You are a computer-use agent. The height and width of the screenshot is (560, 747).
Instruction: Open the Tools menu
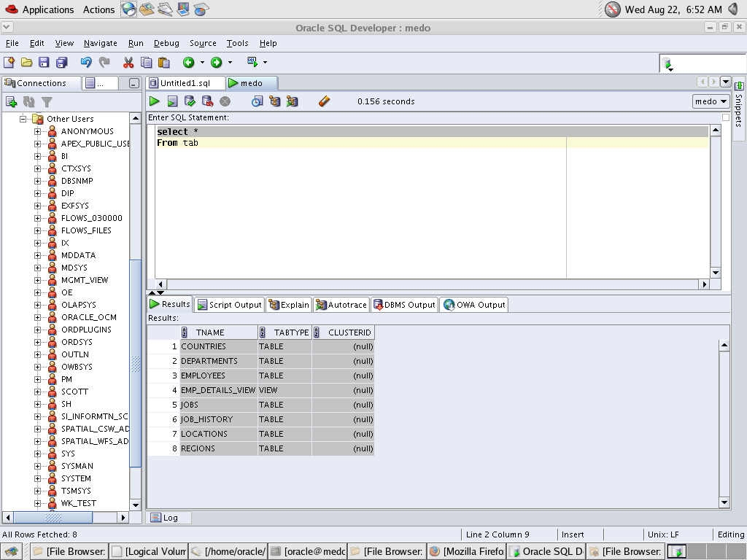237,43
